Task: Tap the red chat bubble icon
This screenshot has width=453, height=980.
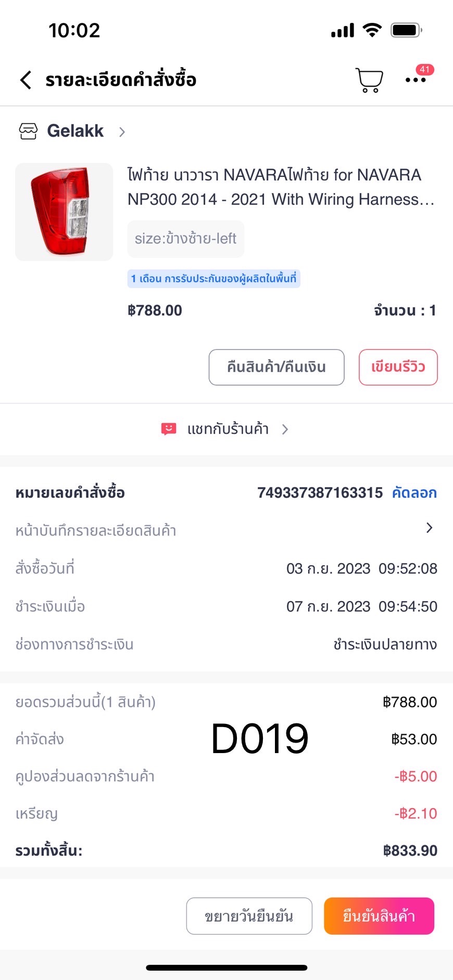Action: [169, 429]
